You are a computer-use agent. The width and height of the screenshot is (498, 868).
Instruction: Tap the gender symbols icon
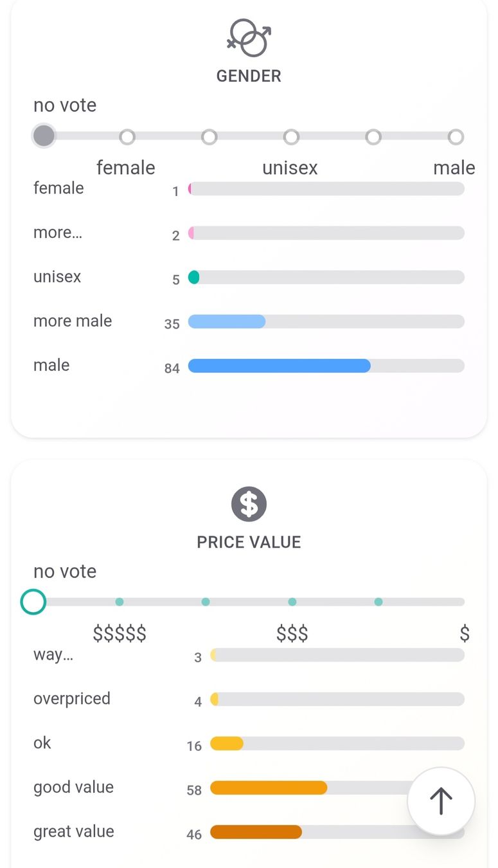point(249,37)
